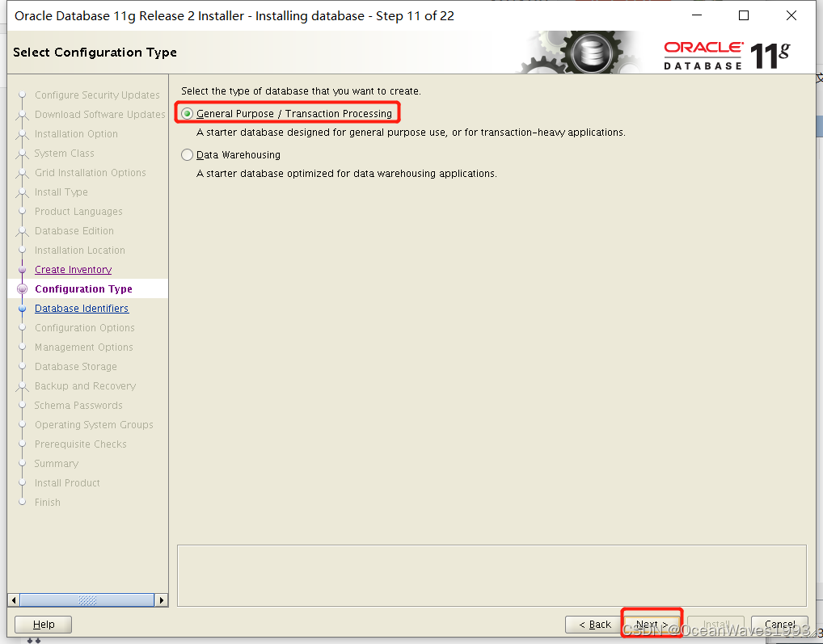823x644 pixels.
Task: Click the Installation Option step
Action: pyautogui.click(x=76, y=134)
